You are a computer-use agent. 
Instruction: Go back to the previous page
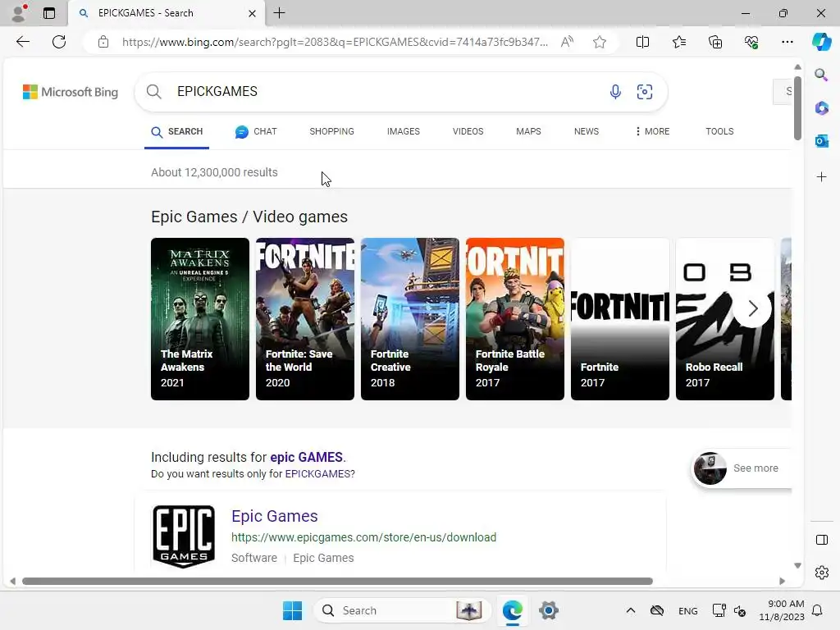pyautogui.click(x=22, y=42)
